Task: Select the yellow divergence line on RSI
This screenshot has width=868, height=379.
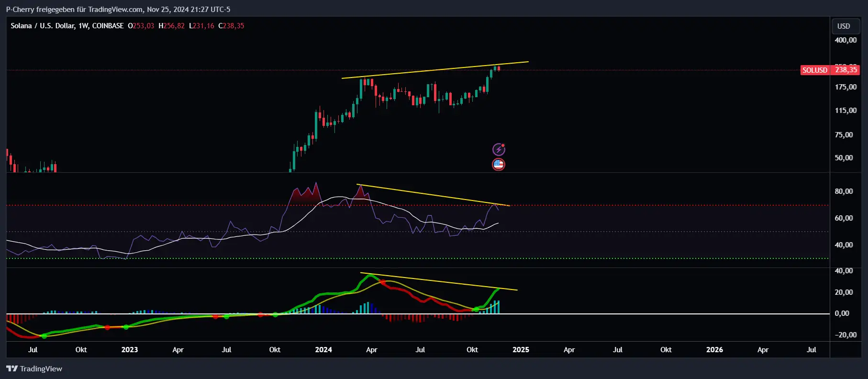Action: (x=433, y=195)
